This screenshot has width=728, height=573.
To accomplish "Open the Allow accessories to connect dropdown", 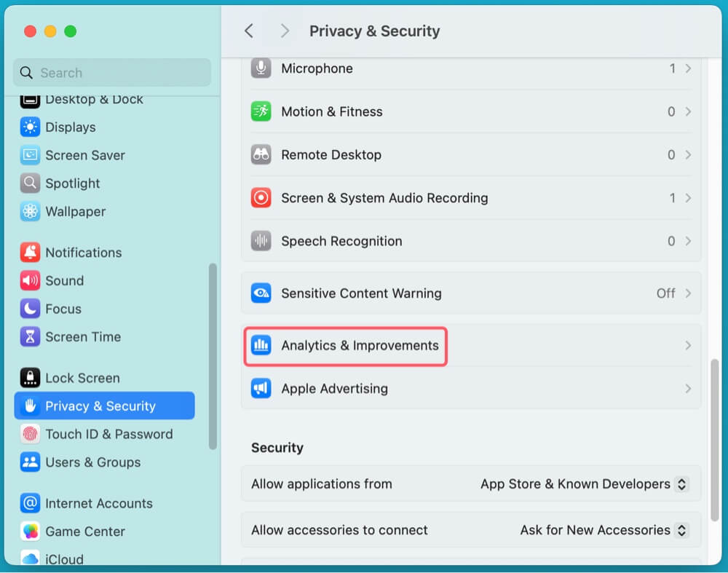I will click(x=681, y=530).
